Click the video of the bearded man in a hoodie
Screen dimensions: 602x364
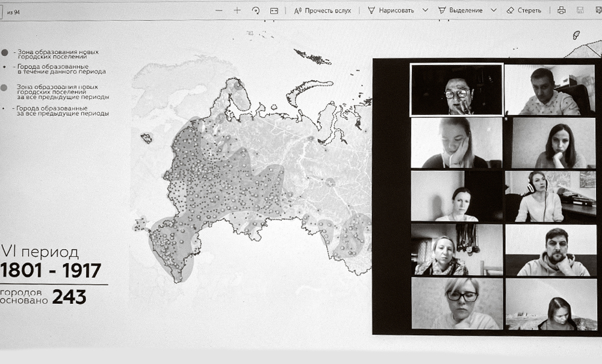(x=550, y=250)
